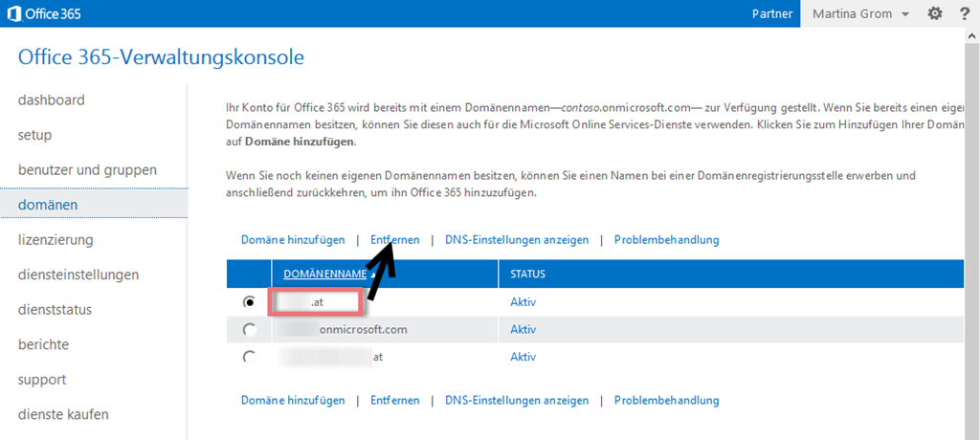
Task: Click bottom Problembehandlung link
Action: point(667,400)
